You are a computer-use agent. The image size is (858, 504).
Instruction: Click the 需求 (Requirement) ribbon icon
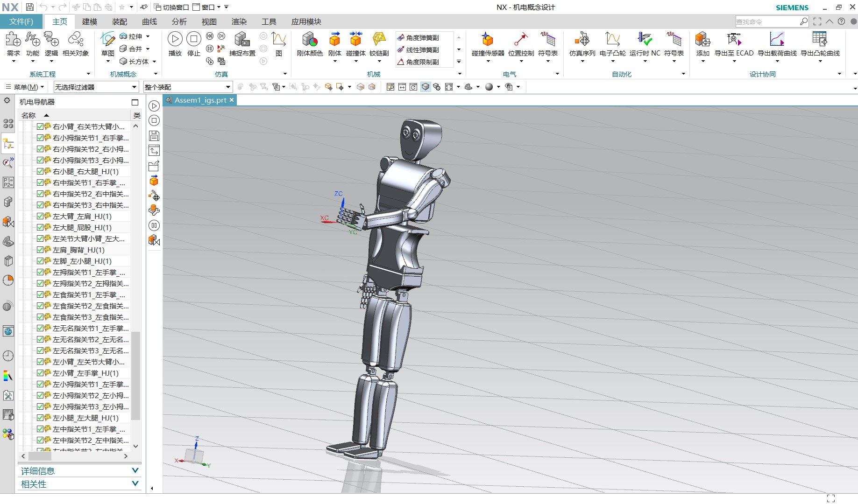tap(13, 39)
